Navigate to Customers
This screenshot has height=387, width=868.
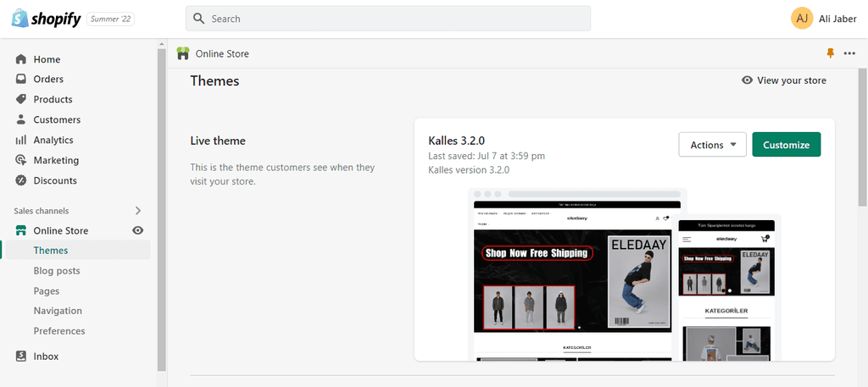[57, 119]
